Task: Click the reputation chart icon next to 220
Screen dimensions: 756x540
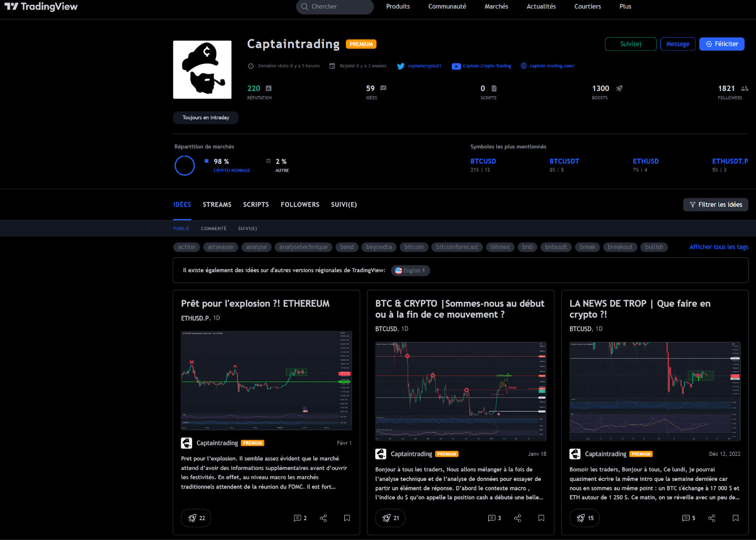Action: 269,88
